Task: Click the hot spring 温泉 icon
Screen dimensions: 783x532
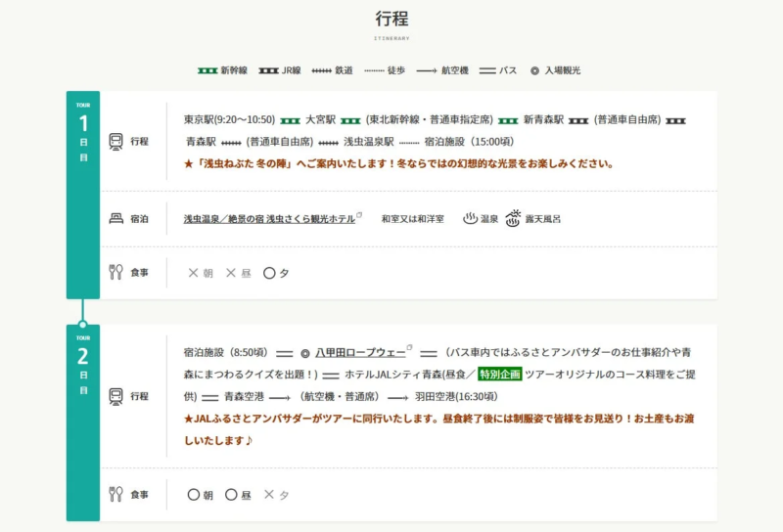Action: [x=470, y=219]
